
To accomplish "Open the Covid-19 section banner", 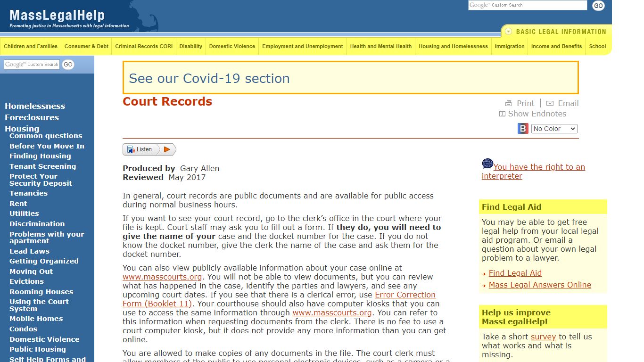I will (350, 78).
